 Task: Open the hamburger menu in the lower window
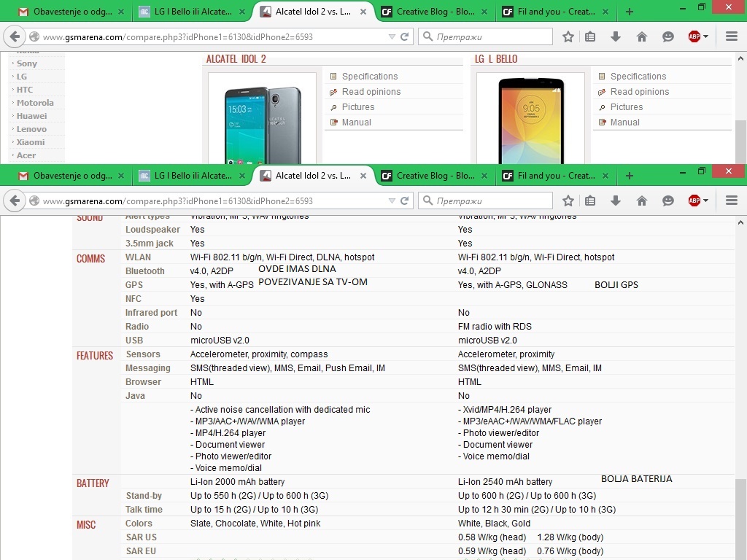(x=732, y=201)
